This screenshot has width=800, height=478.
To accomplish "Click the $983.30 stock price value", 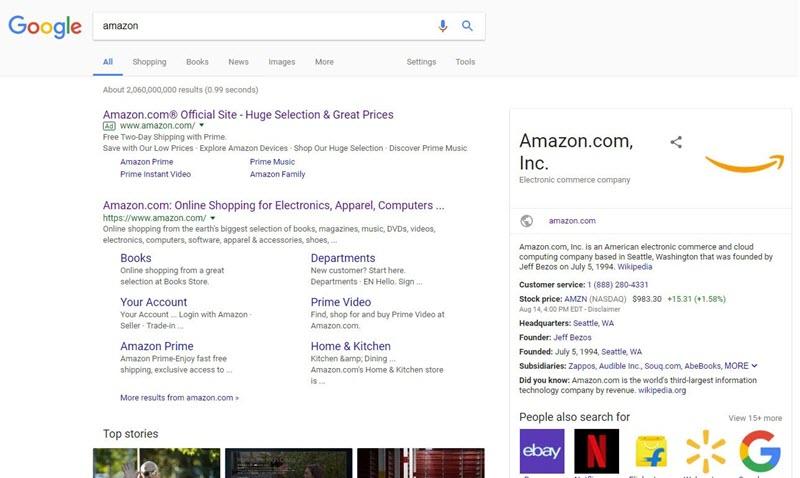I will [x=647, y=299].
